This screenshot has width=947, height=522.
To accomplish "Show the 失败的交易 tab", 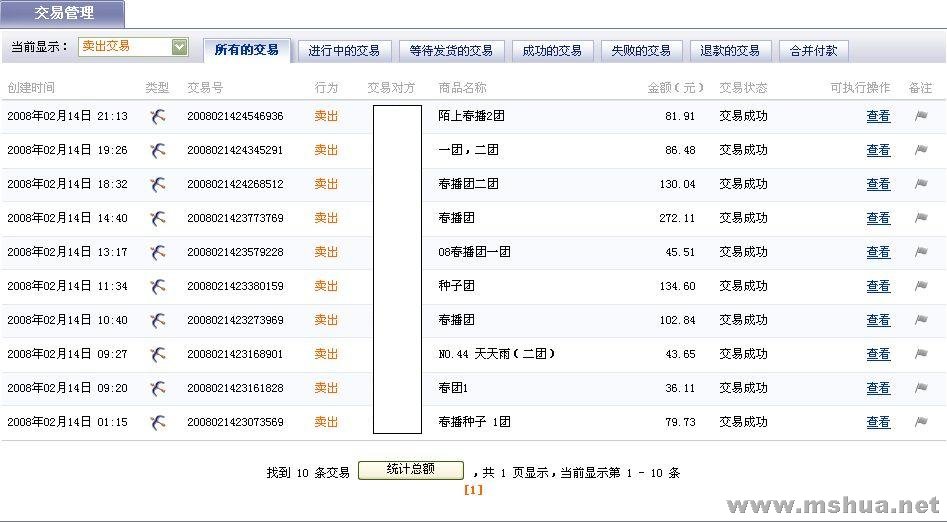I will point(641,51).
